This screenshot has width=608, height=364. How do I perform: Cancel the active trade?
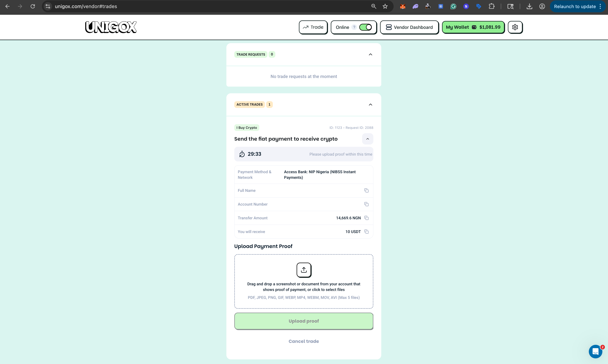304,341
